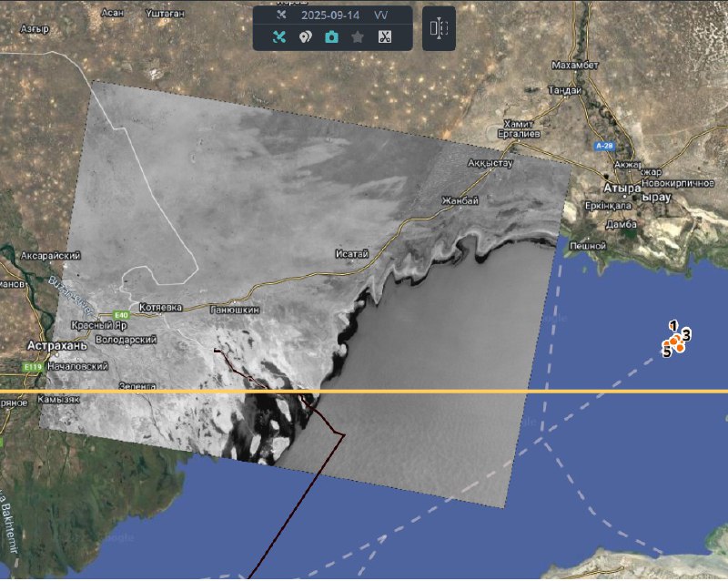Open the VV polarization selector
Viewport: 728px width, 581px height.
(380, 15)
